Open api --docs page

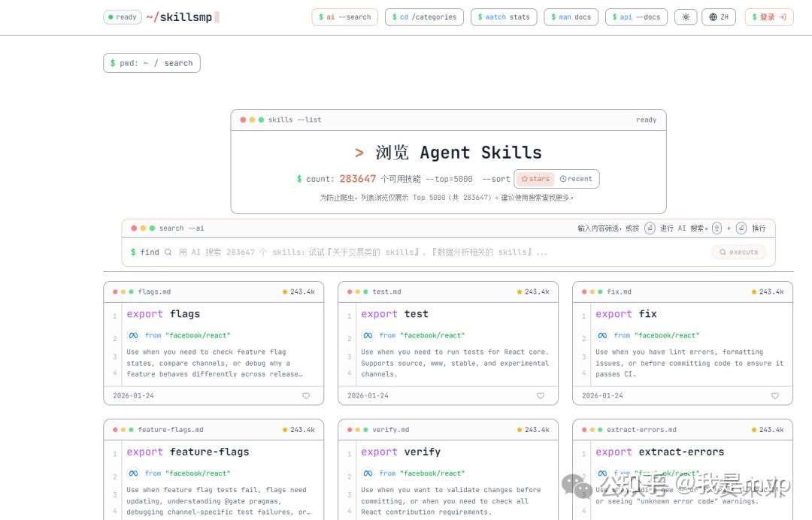pyautogui.click(x=637, y=17)
